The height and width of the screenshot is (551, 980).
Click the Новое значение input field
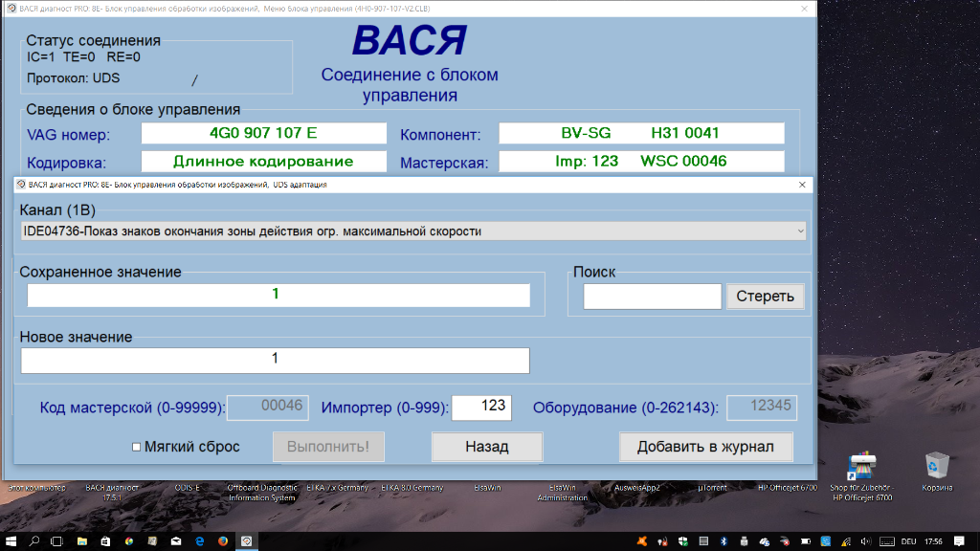(x=275, y=359)
